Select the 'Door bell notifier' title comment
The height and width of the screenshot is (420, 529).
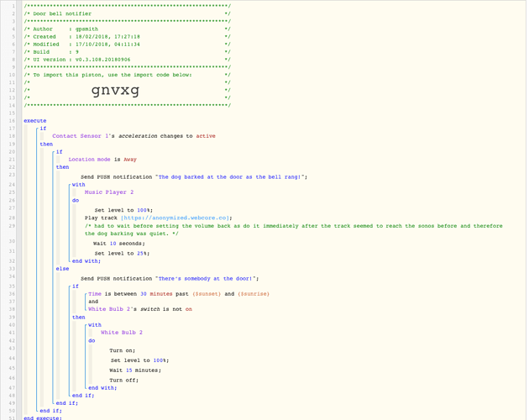(x=62, y=13)
